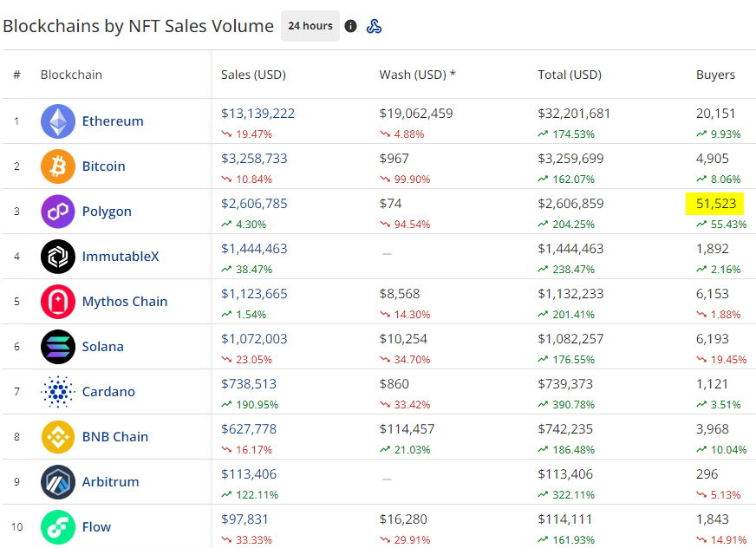Select Polygon wash value $74
This screenshot has width=756, height=548.
(x=390, y=204)
